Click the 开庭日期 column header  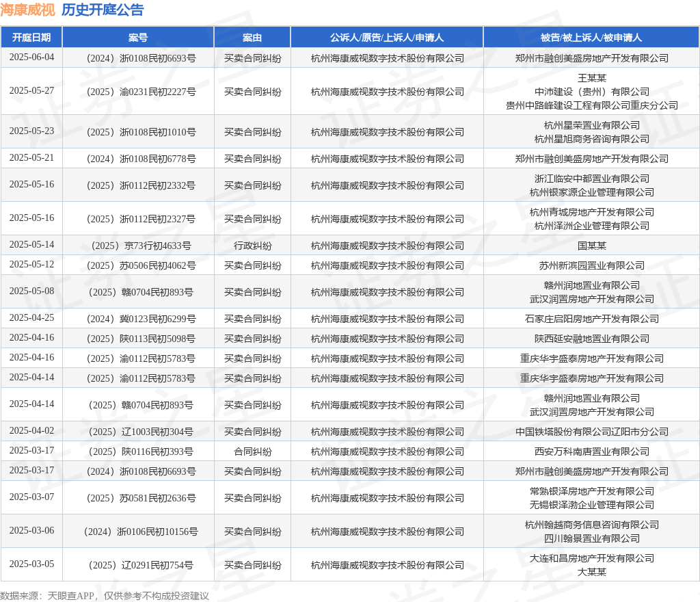[x=31, y=38]
